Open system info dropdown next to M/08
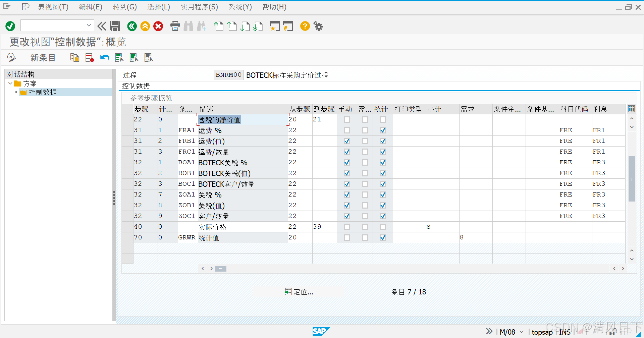 [522, 332]
